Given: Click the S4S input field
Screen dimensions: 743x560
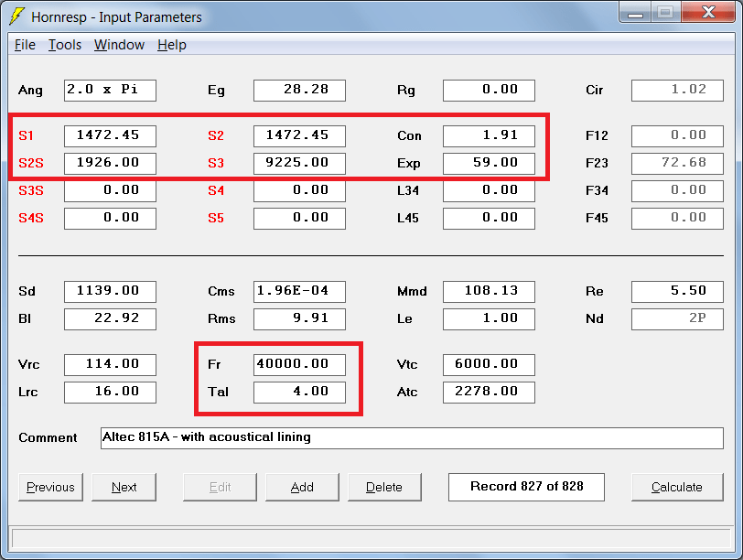Looking at the screenshot, I should pyautogui.click(x=110, y=219).
